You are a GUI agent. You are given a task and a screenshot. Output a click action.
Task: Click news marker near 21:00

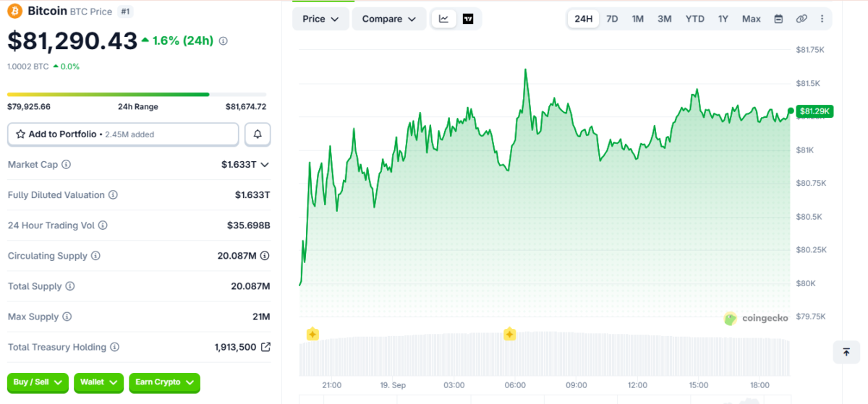[x=312, y=334]
